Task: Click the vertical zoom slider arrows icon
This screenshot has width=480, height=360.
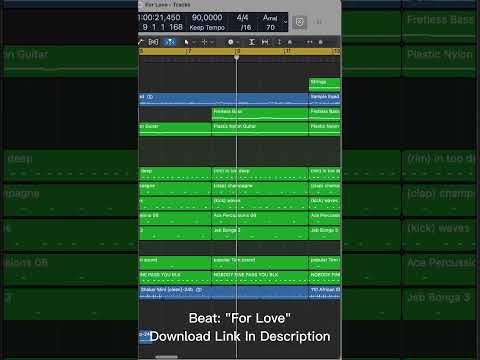Action: point(279,42)
